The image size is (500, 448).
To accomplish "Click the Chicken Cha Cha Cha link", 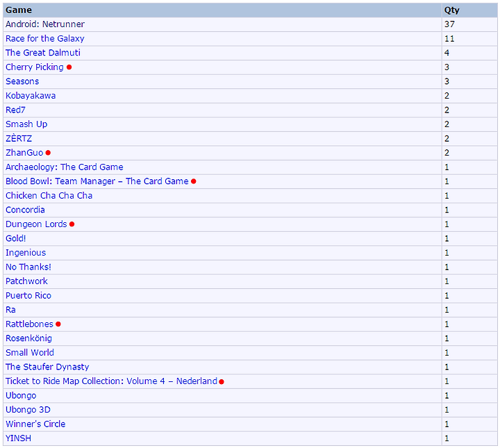I will tap(49, 195).
